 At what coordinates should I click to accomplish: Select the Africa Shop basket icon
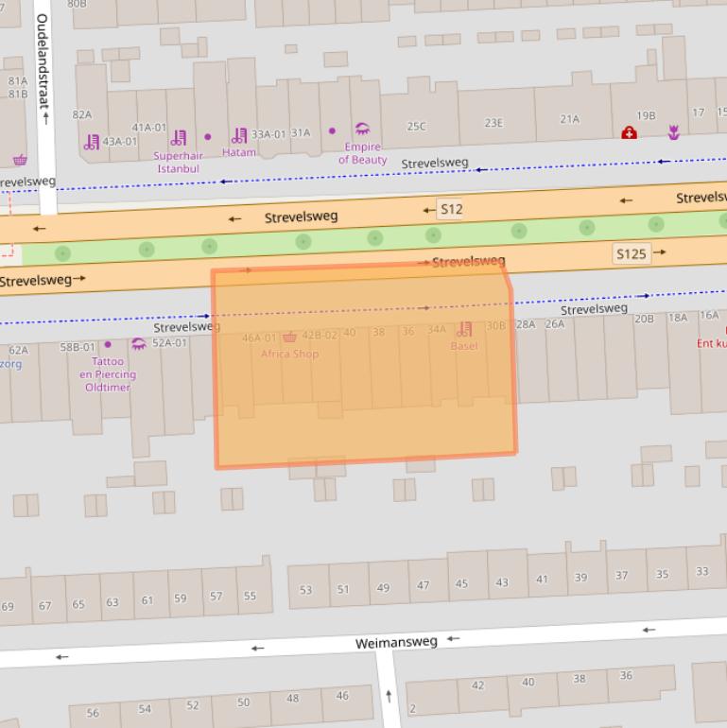pyautogui.click(x=290, y=337)
